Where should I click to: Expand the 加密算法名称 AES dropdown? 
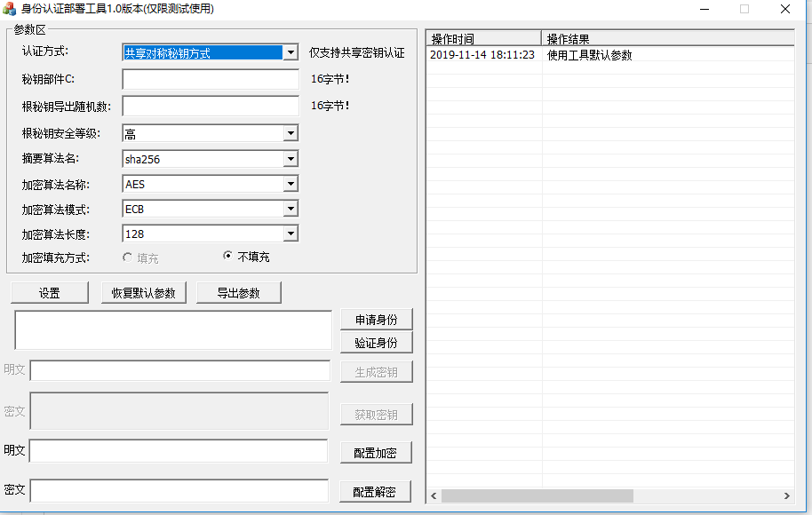click(x=291, y=184)
